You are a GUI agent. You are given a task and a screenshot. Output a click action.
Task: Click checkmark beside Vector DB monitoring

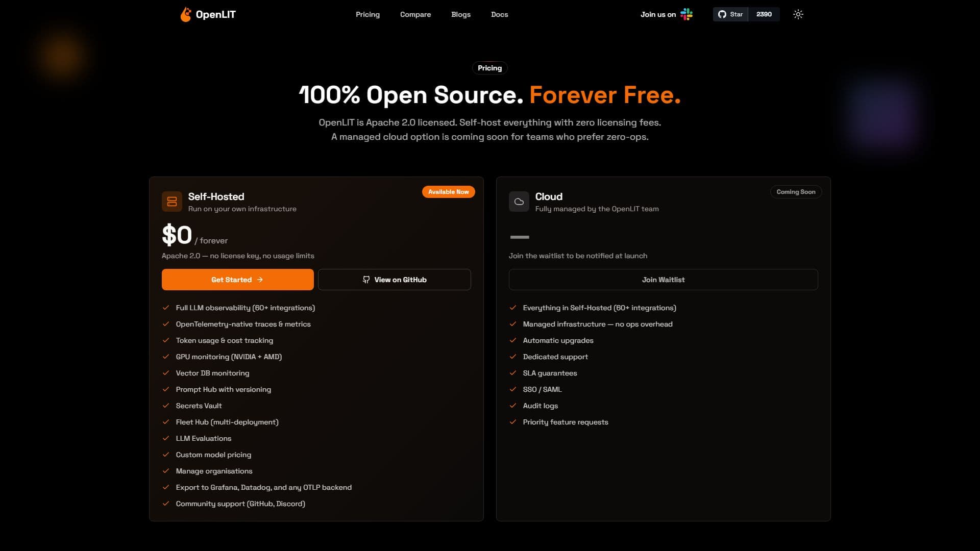[x=166, y=373]
